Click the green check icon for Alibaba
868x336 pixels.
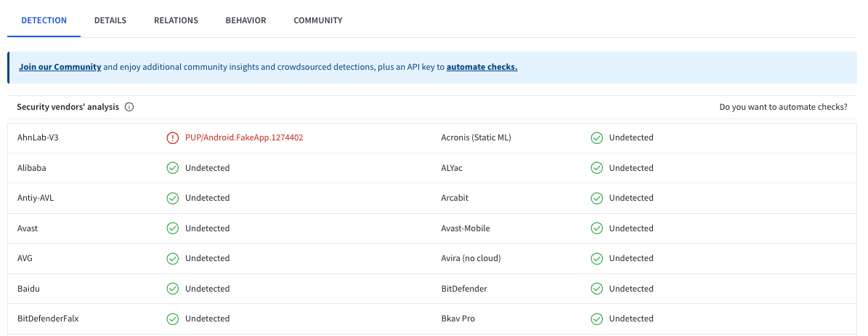173,168
